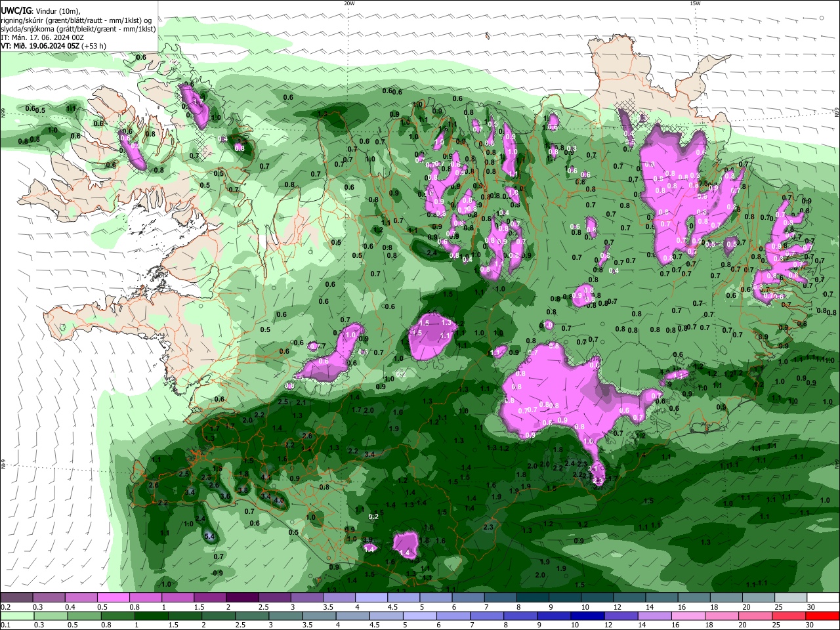Click the violet 12 swatch in lower legend

point(621,616)
